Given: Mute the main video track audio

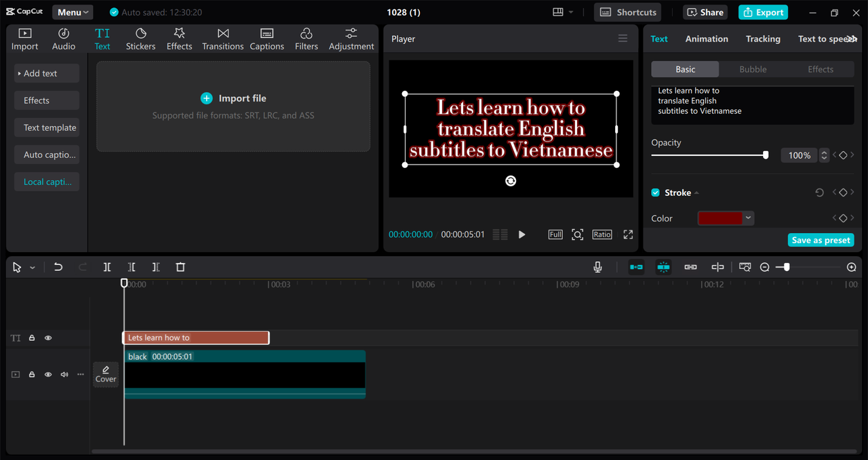Looking at the screenshot, I should 64,374.
